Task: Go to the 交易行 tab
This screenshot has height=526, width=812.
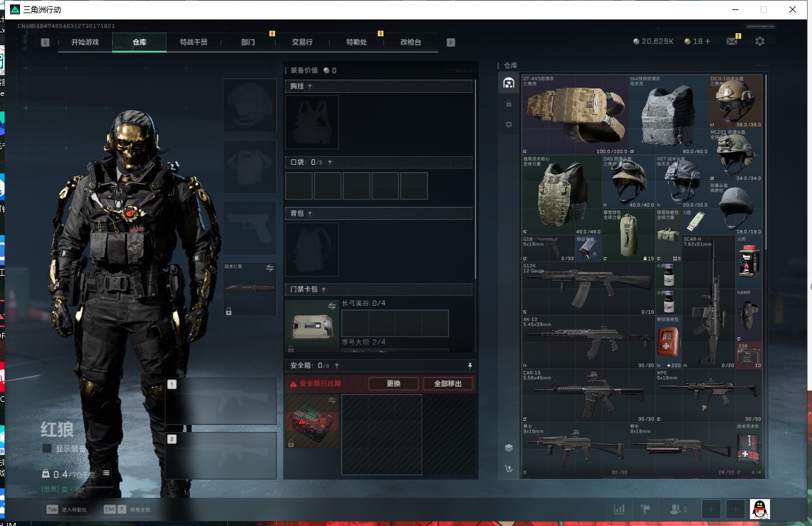Action: pyautogui.click(x=302, y=42)
